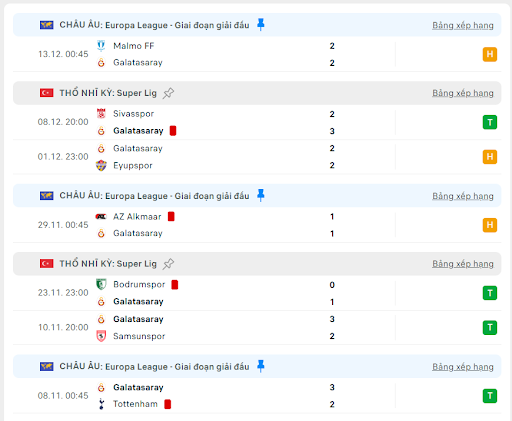The width and height of the screenshot is (512, 421).
Task: Click the Samsunspor club badge
Action: pos(101,336)
